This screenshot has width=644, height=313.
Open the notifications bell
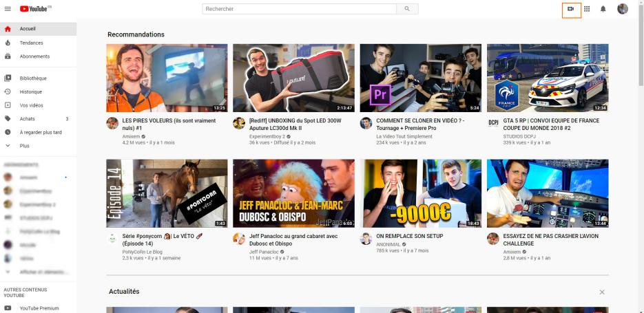[x=603, y=9]
